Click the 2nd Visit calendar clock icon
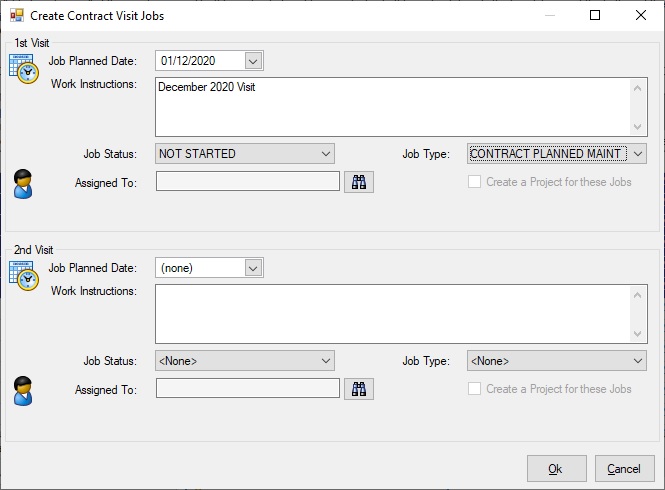 point(24,276)
